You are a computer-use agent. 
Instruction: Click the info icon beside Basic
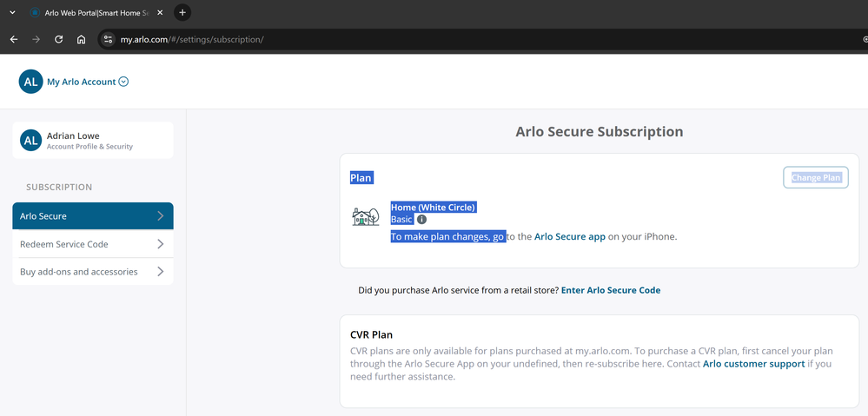pyautogui.click(x=421, y=219)
